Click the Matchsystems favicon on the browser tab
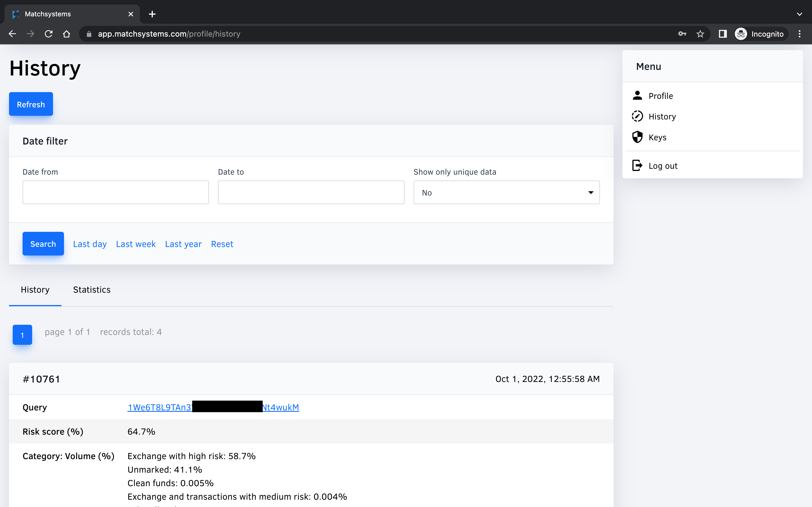Screen dimensions: 812x507 (16, 14)
